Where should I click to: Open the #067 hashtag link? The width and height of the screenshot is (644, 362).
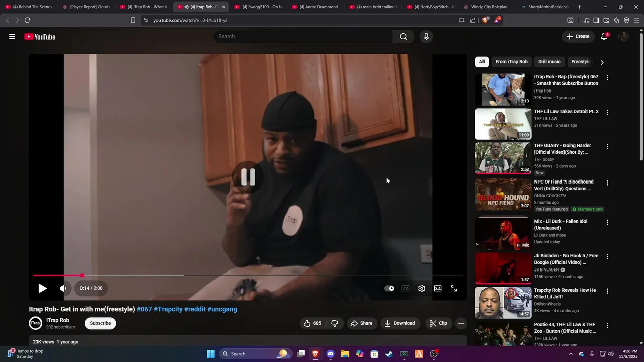pos(144,309)
